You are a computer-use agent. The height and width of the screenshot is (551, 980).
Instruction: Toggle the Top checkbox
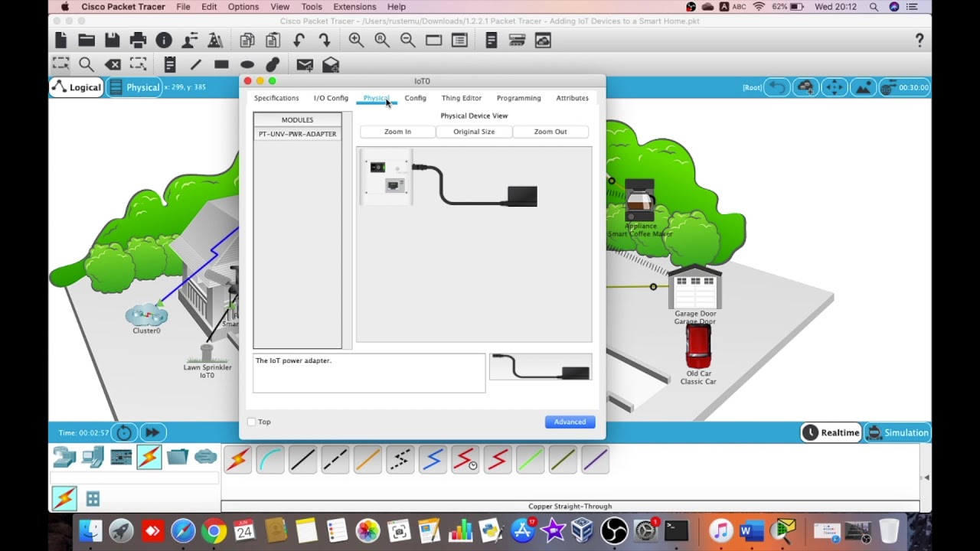pos(251,422)
